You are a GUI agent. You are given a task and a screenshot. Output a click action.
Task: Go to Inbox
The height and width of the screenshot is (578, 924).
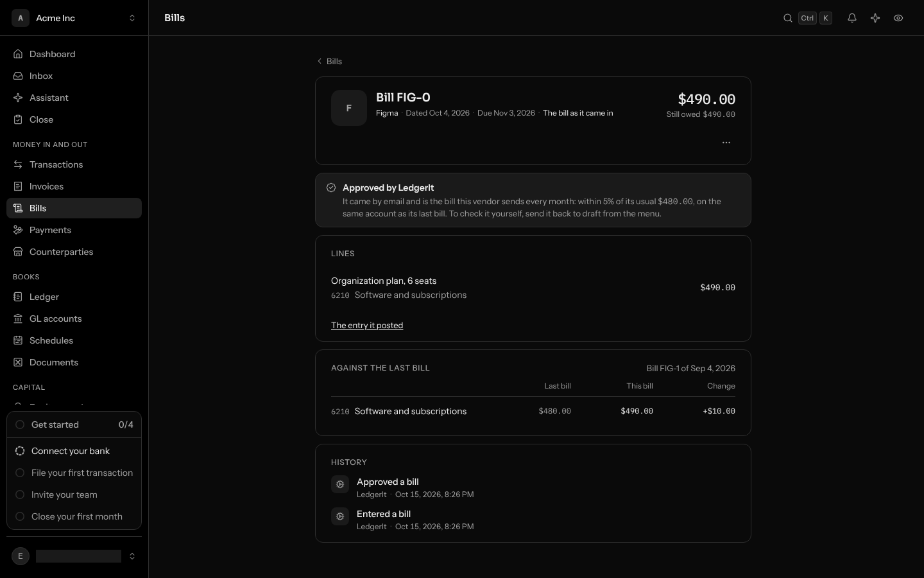tap(74, 76)
